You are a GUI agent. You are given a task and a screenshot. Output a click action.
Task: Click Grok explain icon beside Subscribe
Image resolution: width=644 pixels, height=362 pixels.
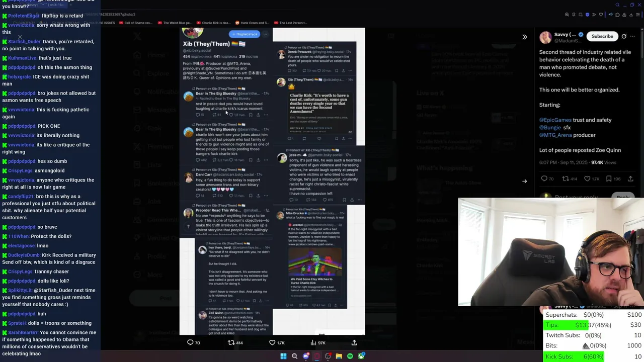[x=624, y=36]
